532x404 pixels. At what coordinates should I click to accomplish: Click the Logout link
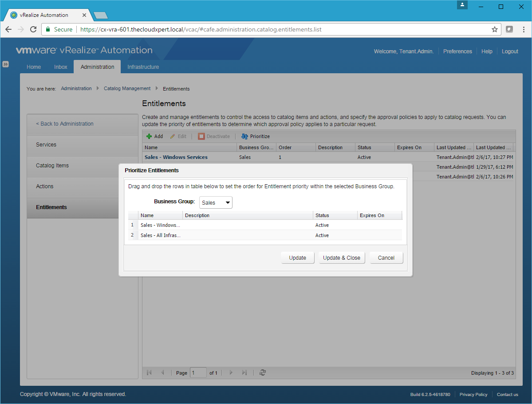point(510,51)
